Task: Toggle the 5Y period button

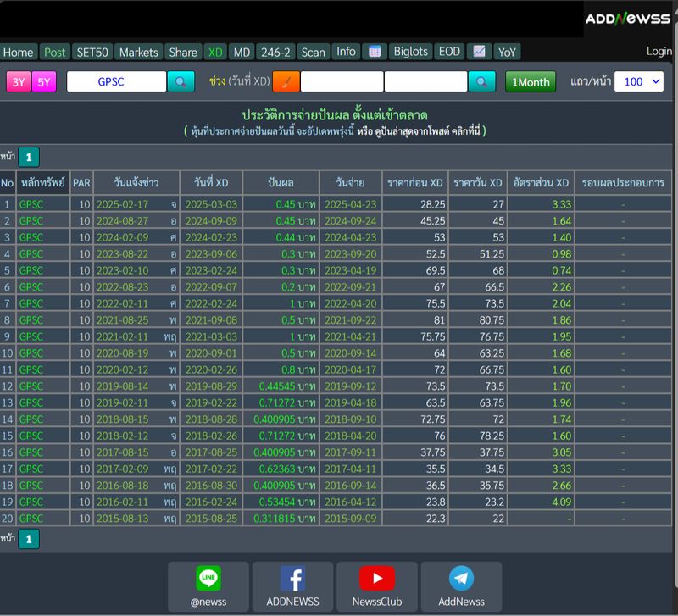Action: 44,81
